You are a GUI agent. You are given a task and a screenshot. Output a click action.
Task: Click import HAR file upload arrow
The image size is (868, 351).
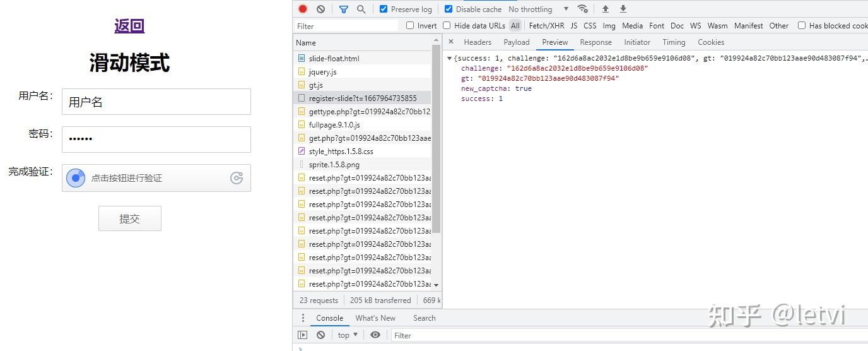pyautogui.click(x=606, y=9)
